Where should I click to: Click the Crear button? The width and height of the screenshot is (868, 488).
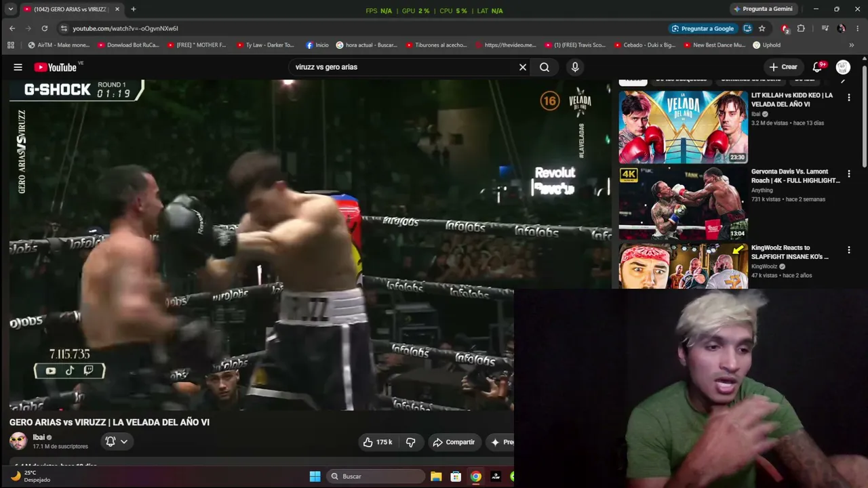pos(783,67)
